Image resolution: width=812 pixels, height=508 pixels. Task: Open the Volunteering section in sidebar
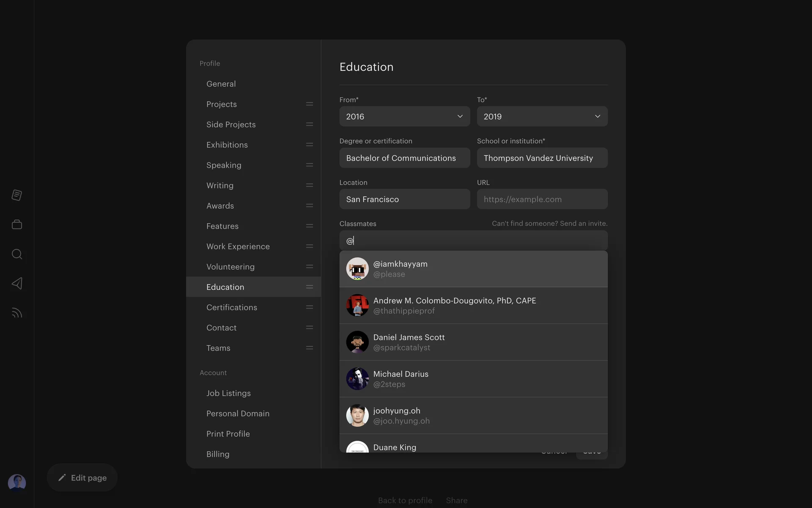click(x=230, y=267)
